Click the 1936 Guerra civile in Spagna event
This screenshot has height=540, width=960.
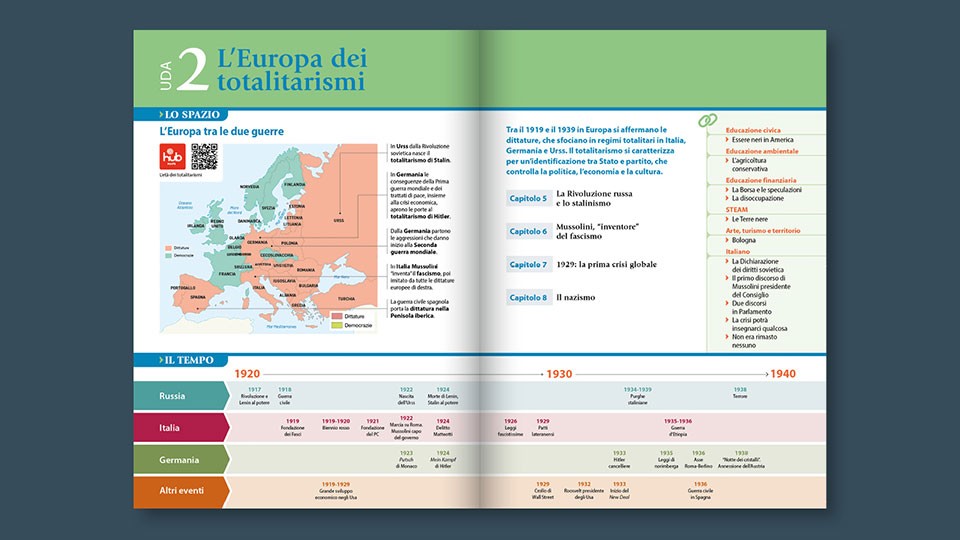pos(700,491)
